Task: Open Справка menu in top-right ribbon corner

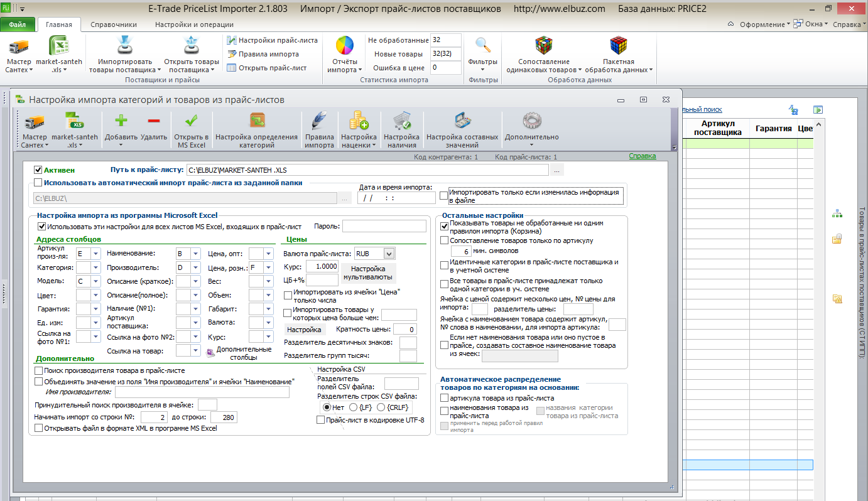Action: 849,24
